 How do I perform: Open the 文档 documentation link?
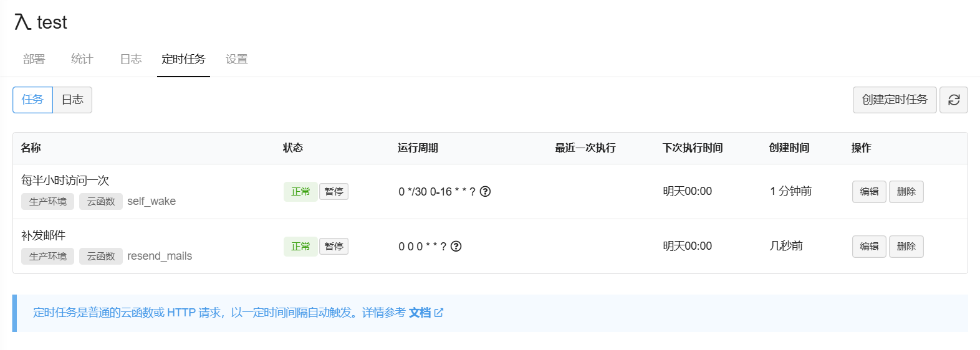click(x=420, y=313)
